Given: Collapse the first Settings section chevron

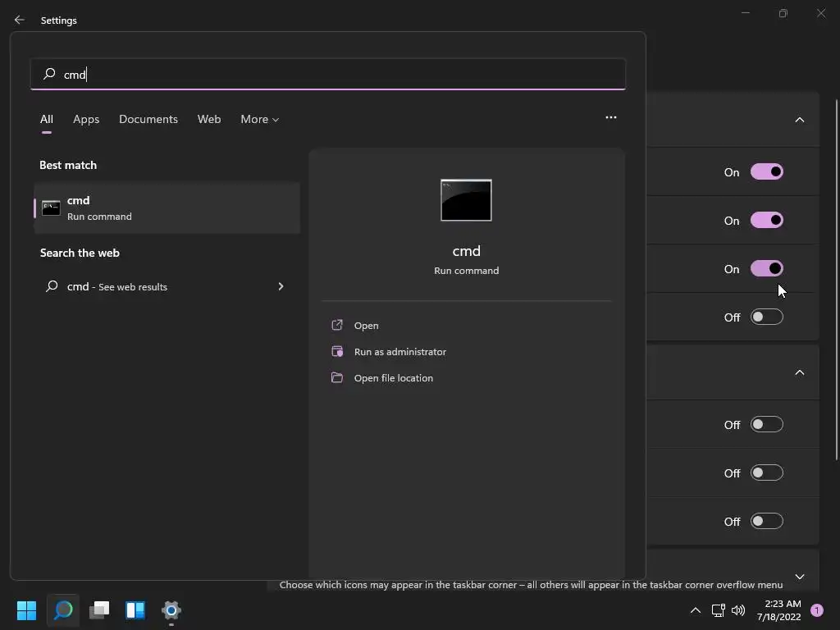Looking at the screenshot, I should (x=799, y=120).
